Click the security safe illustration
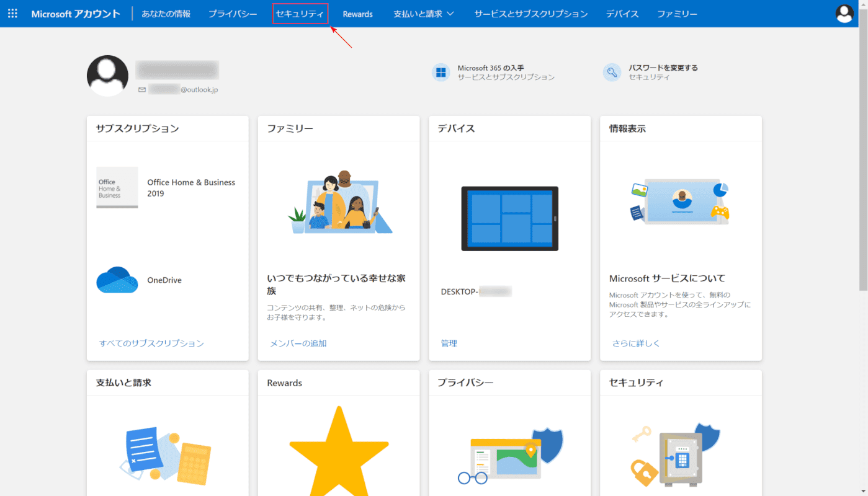 coord(675,456)
